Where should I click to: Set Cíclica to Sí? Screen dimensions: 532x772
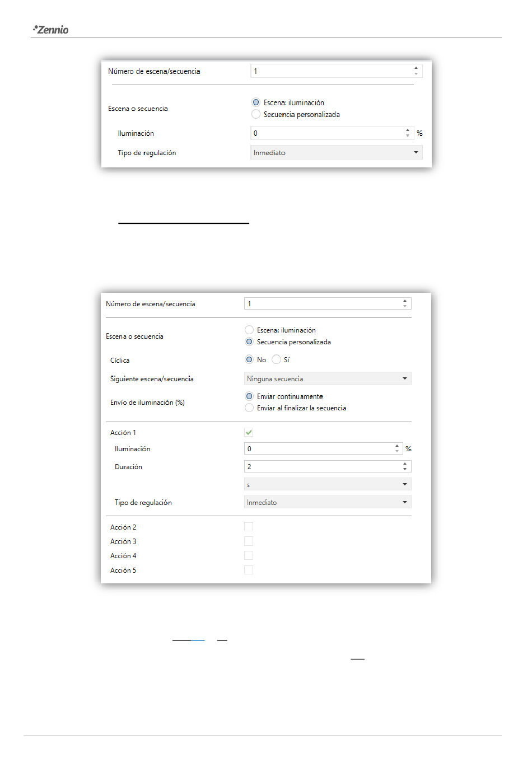pos(276,359)
